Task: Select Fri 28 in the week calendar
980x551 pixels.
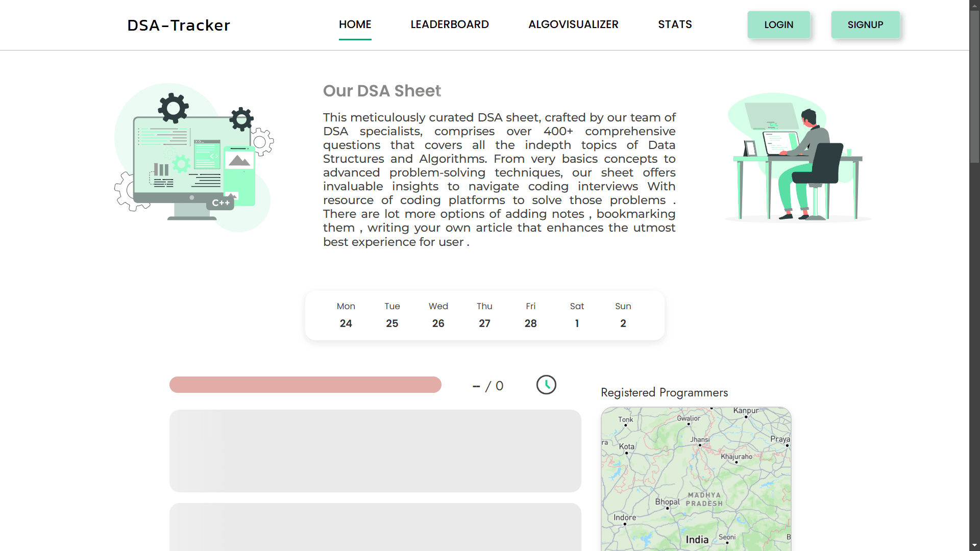Action: [x=531, y=315]
